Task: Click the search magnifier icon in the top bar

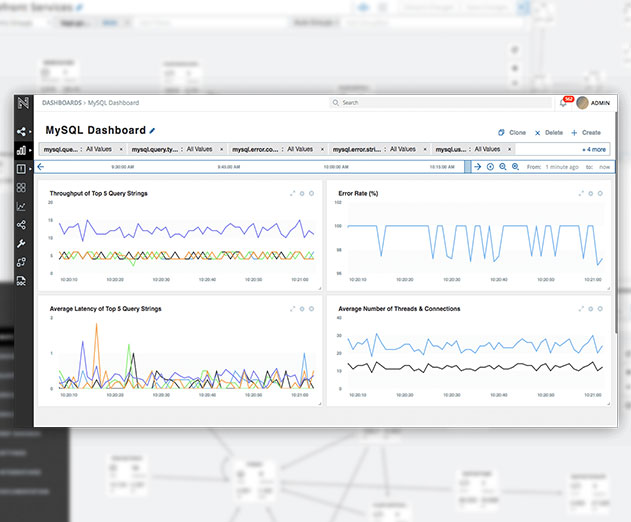Action: point(335,103)
